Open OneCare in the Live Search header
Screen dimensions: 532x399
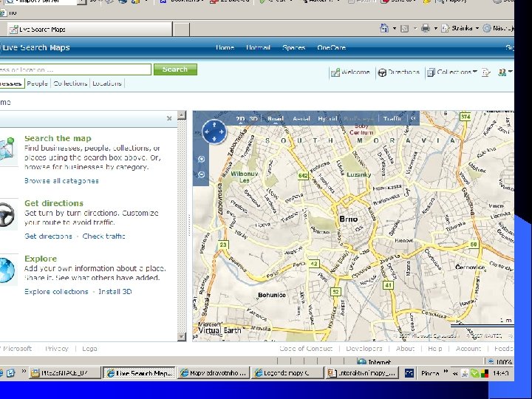click(x=332, y=47)
